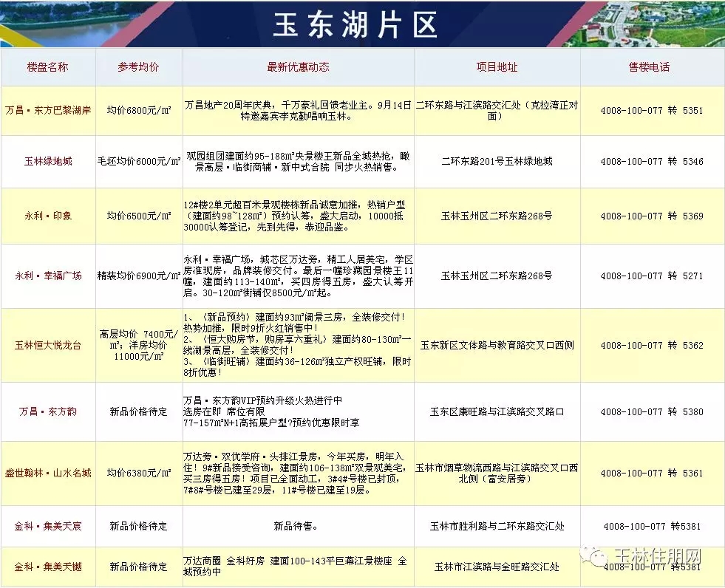The height and width of the screenshot is (588, 725).
Task: Select address 玉林市胜利路与二环东路交汇处
Action: tap(497, 526)
